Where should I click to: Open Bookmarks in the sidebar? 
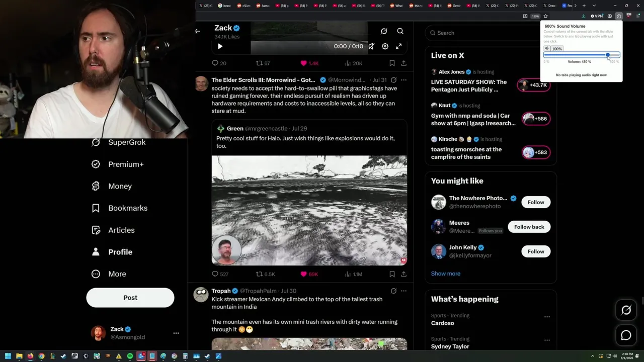coord(120,208)
